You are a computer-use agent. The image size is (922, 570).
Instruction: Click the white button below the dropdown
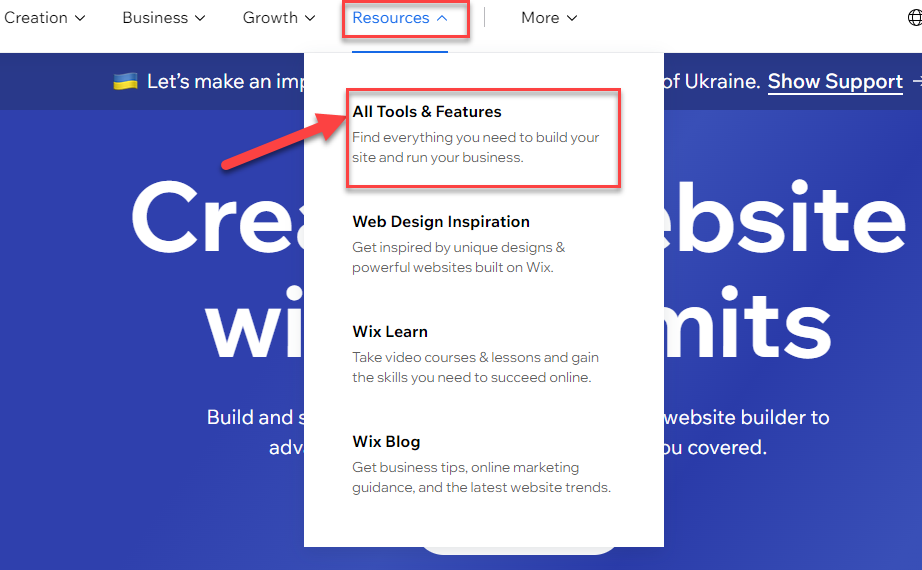click(520, 551)
